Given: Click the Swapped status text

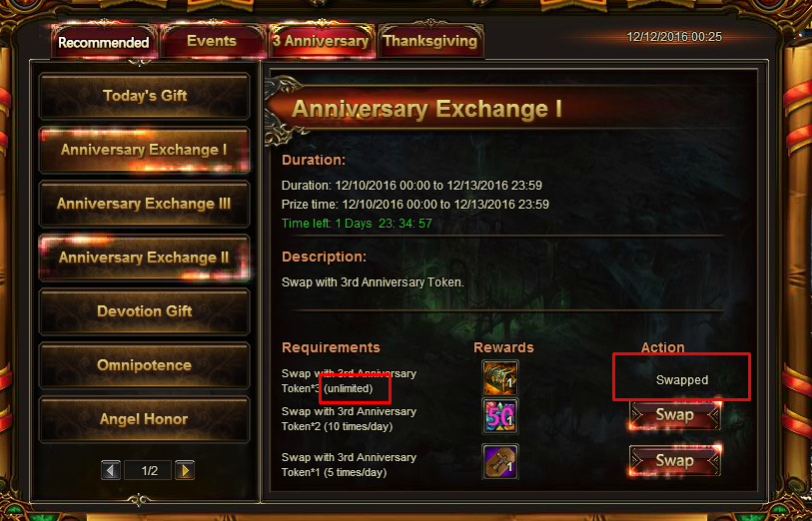Looking at the screenshot, I should pos(681,379).
